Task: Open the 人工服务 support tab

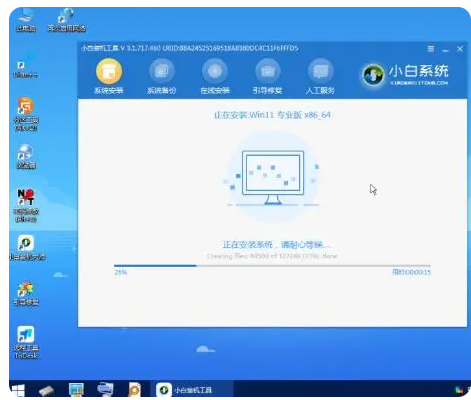Action: pos(320,77)
